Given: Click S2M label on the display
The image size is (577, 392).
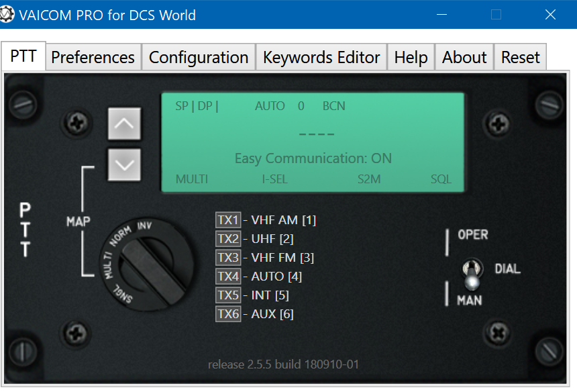Looking at the screenshot, I should pyautogui.click(x=369, y=179).
